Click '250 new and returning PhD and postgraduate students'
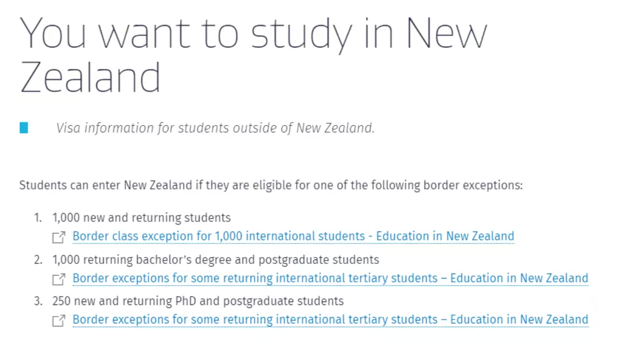 point(198,301)
